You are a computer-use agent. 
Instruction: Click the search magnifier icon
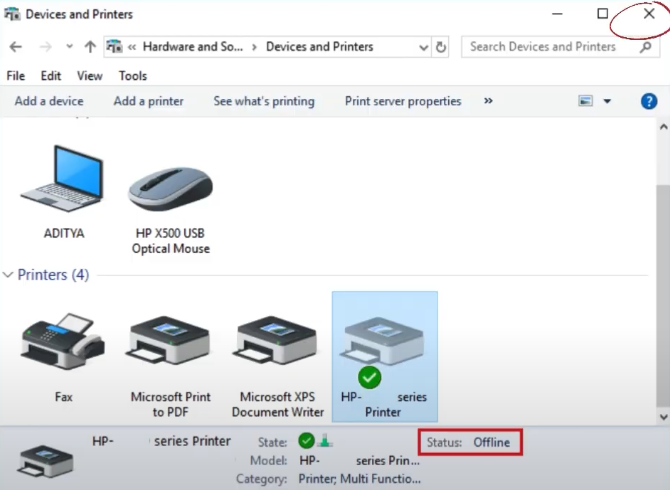[x=646, y=47]
